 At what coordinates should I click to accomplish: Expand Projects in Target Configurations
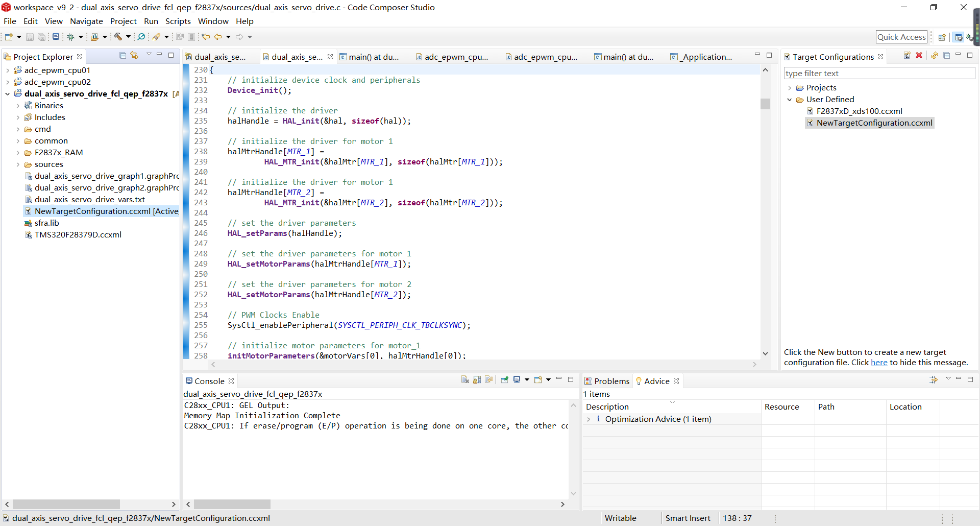pyautogui.click(x=790, y=88)
